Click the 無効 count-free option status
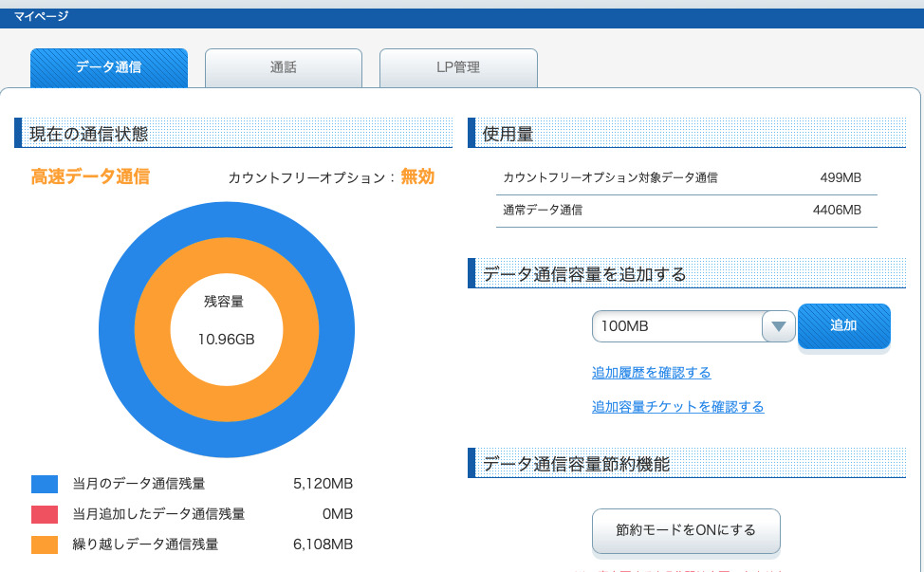The image size is (924, 572). [x=417, y=177]
